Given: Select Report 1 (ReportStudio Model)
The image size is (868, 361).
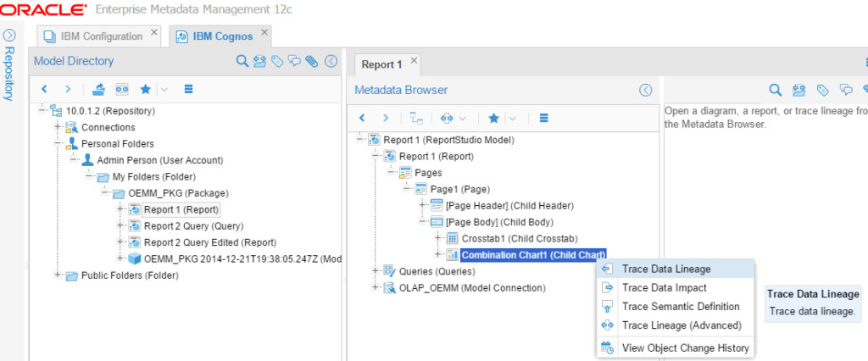Looking at the screenshot, I should pyautogui.click(x=449, y=140).
